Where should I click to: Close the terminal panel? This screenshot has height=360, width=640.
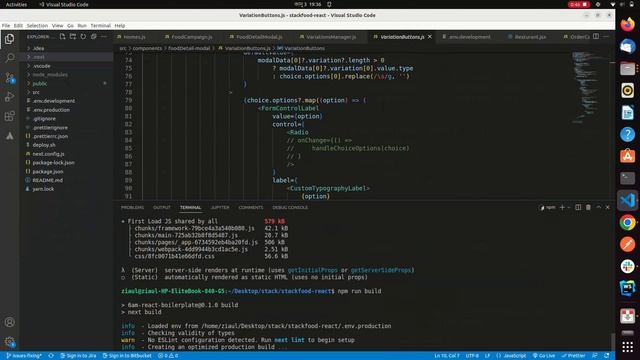[607, 207]
